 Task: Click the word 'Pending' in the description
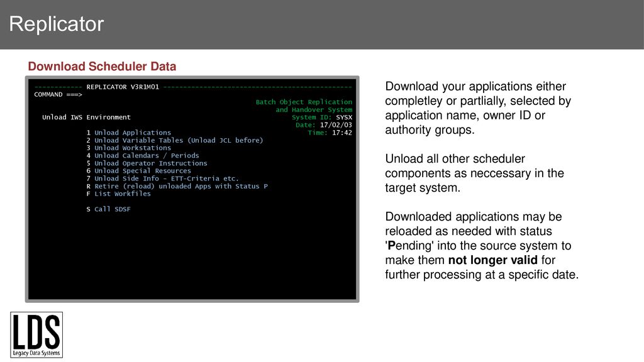pos(411,246)
